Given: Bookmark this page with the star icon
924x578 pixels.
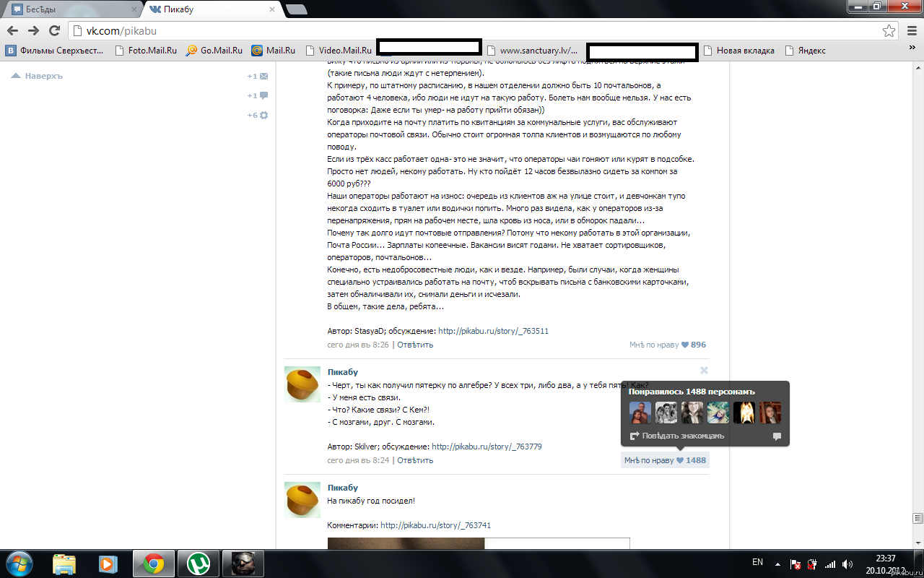Looking at the screenshot, I should coord(889,31).
